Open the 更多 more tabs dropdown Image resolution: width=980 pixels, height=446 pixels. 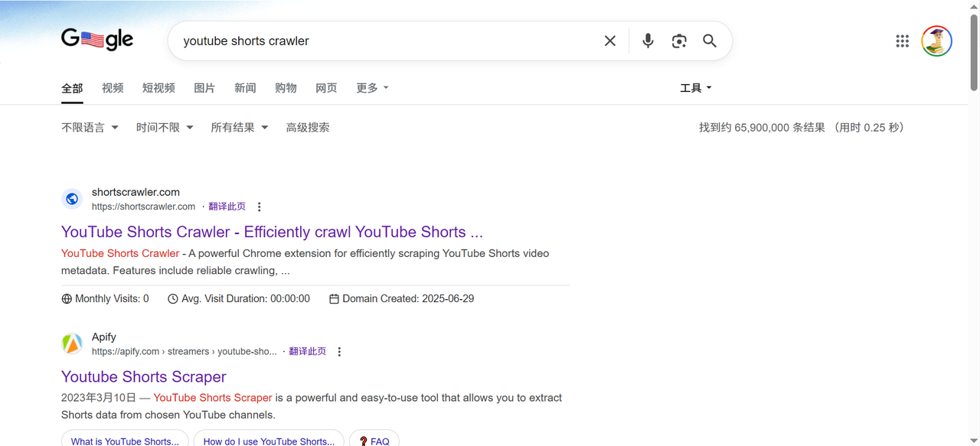[372, 88]
